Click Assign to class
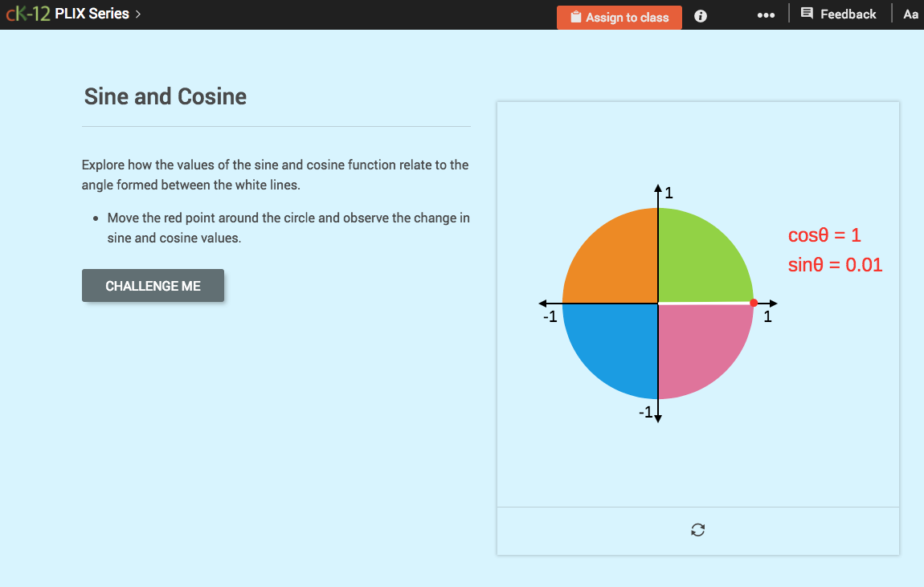The height and width of the screenshot is (587, 924). tap(619, 17)
